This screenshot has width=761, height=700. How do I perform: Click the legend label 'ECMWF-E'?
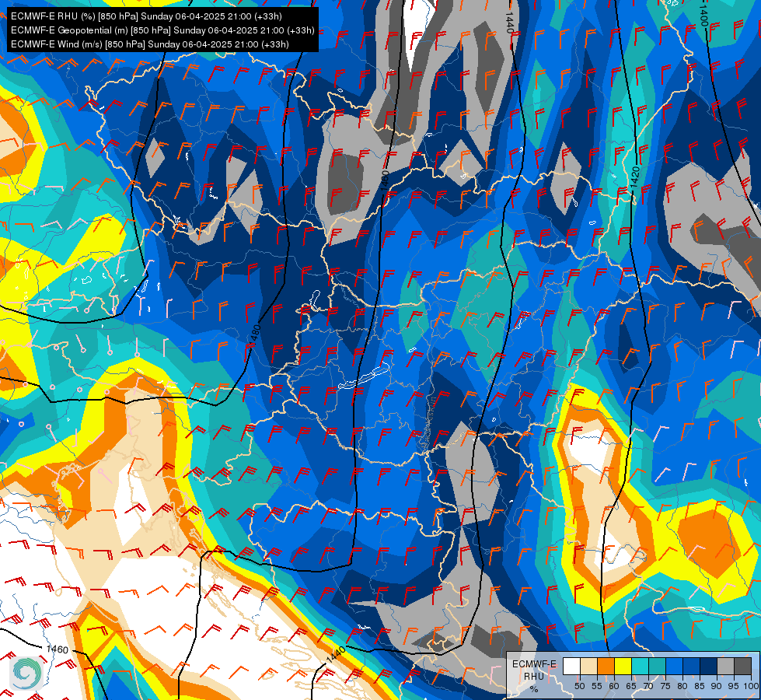click(x=534, y=664)
